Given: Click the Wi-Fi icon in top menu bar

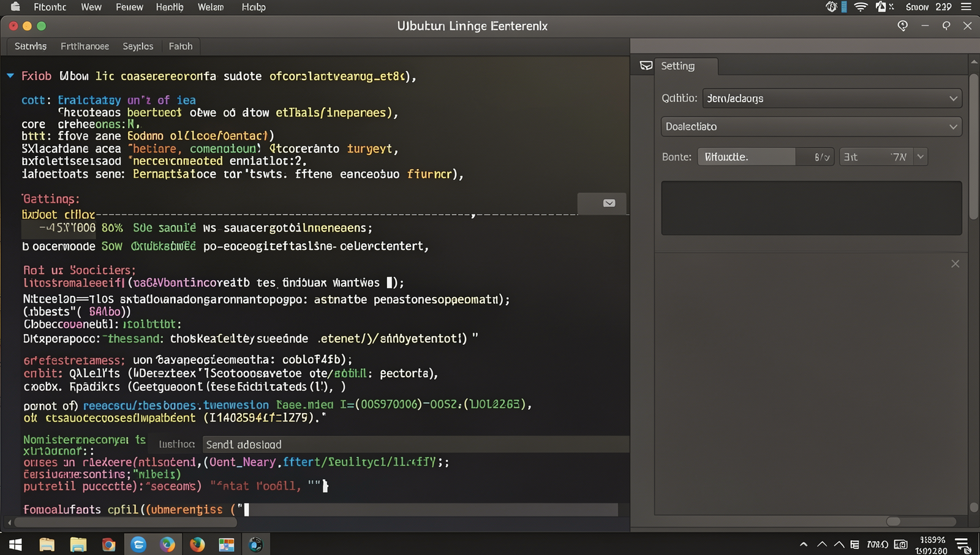Looking at the screenshot, I should pos(861,7).
